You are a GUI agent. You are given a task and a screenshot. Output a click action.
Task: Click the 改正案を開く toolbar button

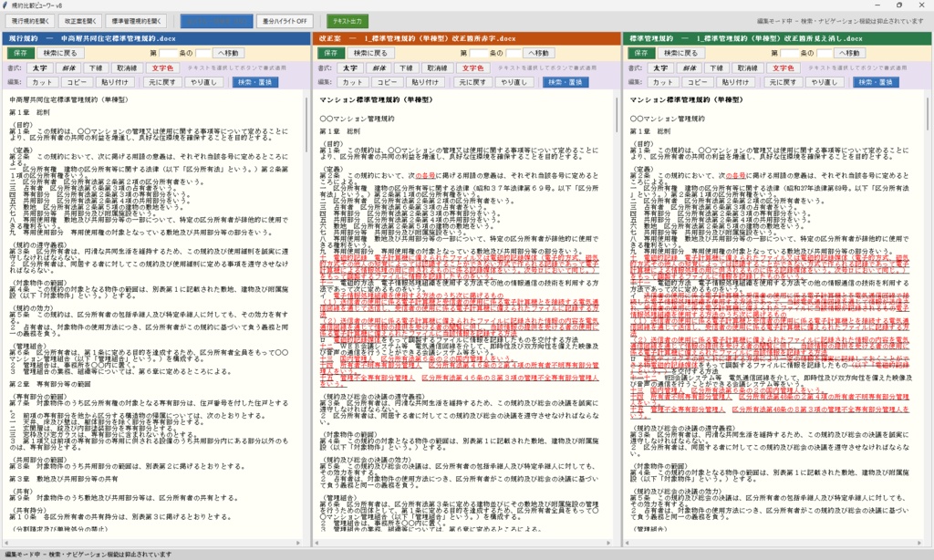pyautogui.click(x=80, y=21)
